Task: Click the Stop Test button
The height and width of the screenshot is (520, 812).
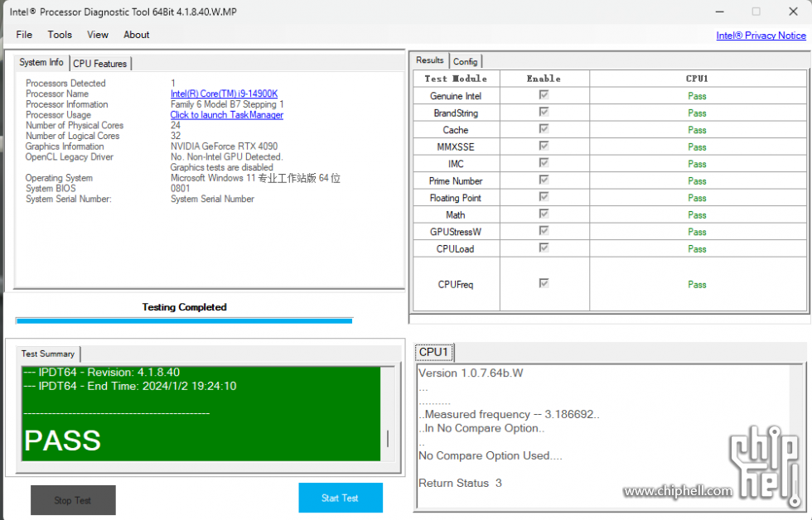Action: 73,500
